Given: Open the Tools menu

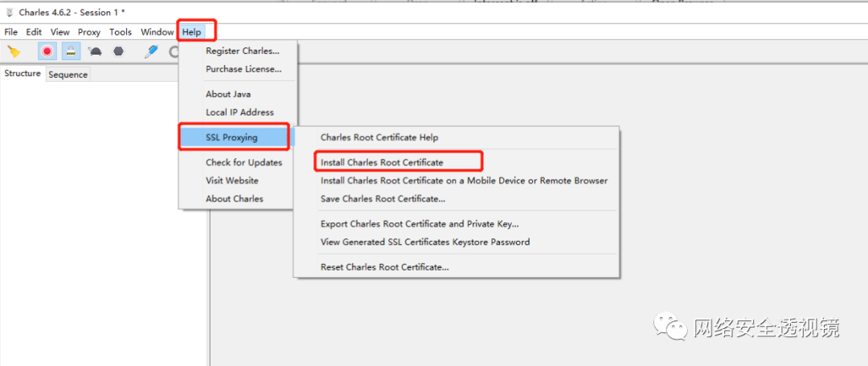Looking at the screenshot, I should (121, 32).
